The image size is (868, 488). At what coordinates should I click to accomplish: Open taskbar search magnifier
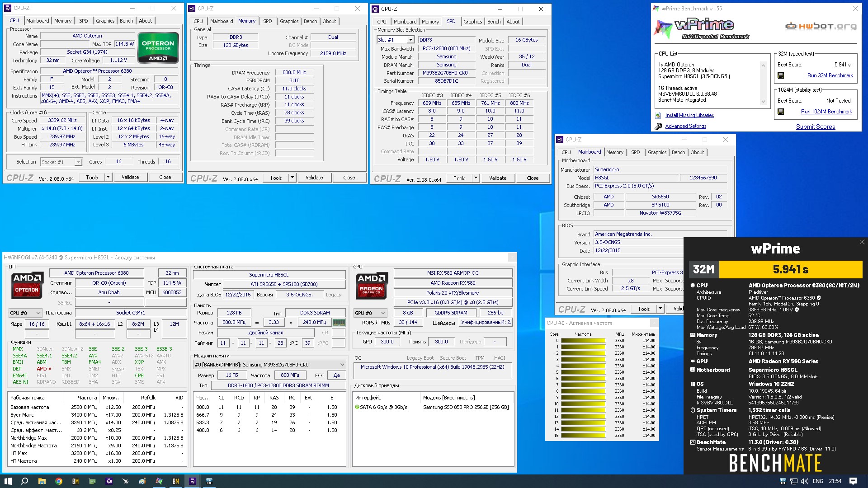tap(24, 481)
